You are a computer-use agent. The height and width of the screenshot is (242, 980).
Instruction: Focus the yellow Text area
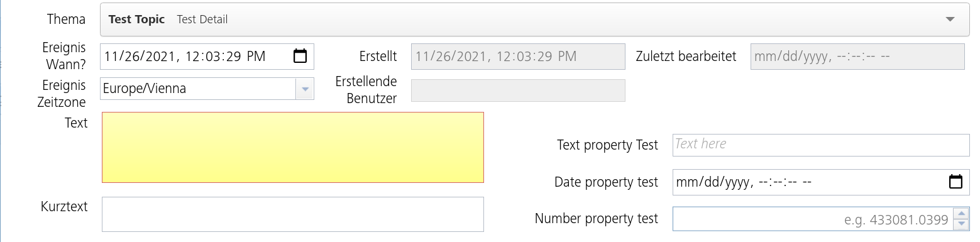293,148
